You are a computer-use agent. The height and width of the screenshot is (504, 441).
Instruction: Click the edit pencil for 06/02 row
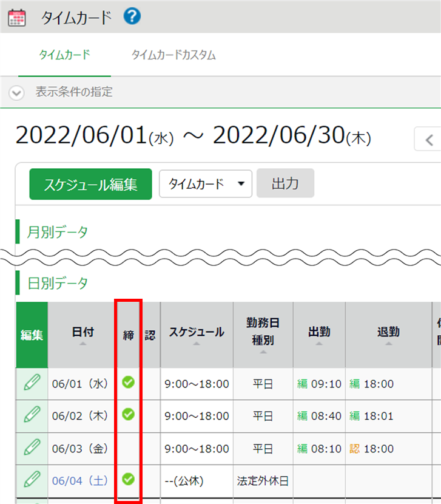[x=32, y=415]
